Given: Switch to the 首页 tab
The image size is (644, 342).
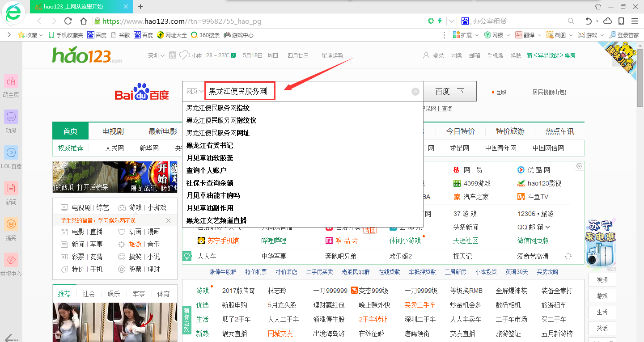Looking at the screenshot, I should click(70, 131).
